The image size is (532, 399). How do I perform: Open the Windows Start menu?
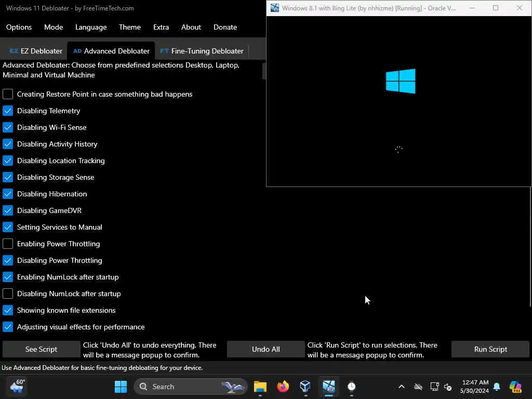(x=121, y=387)
